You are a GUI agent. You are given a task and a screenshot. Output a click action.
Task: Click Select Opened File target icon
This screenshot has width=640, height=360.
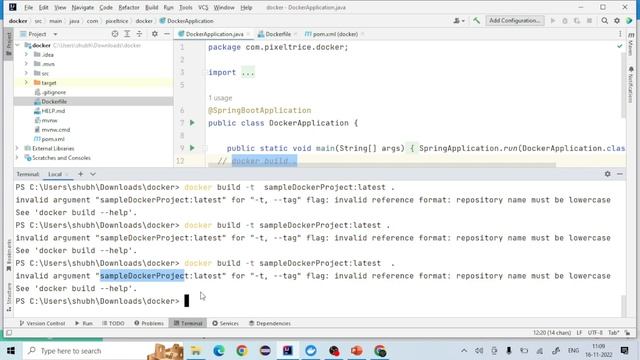(x=115, y=34)
